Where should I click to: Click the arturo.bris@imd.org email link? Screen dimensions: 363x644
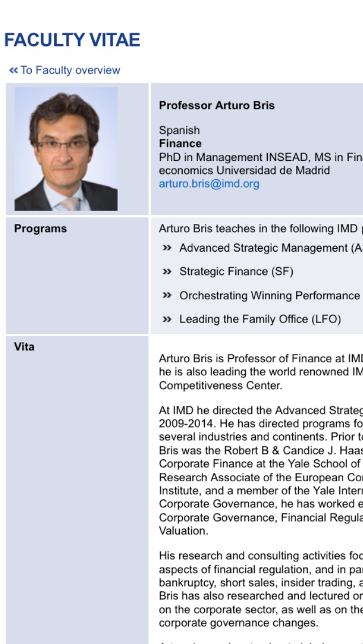[209, 184]
